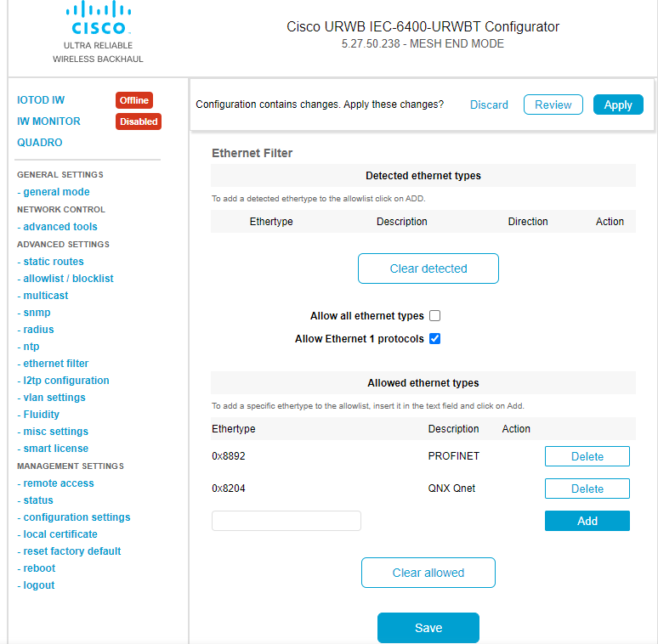
Task: Enable Allow all ethernet types checkbox
Action: [435, 316]
